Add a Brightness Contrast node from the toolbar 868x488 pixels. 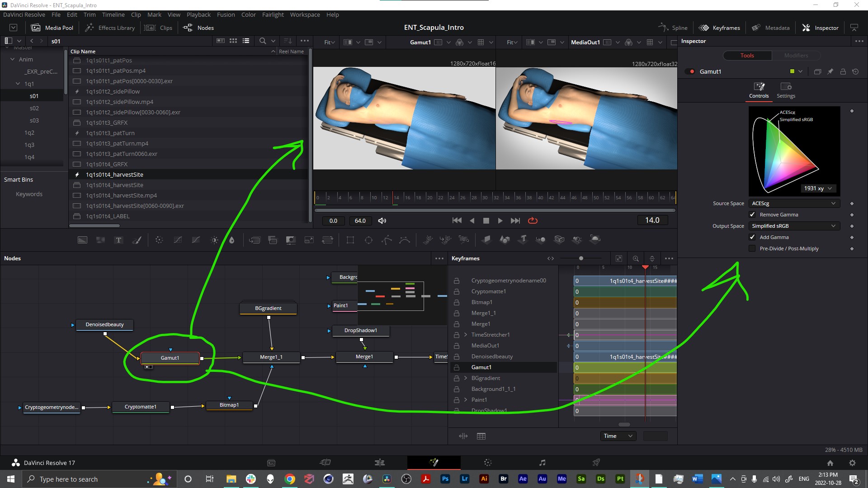pyautogui.click(x=214, y=240)
